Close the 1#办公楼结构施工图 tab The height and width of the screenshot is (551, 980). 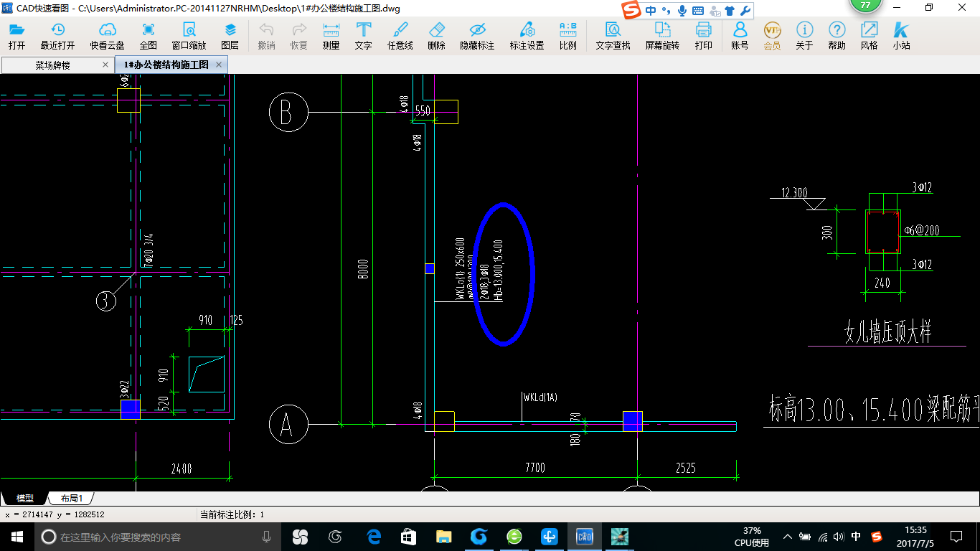tap(220, 65)
